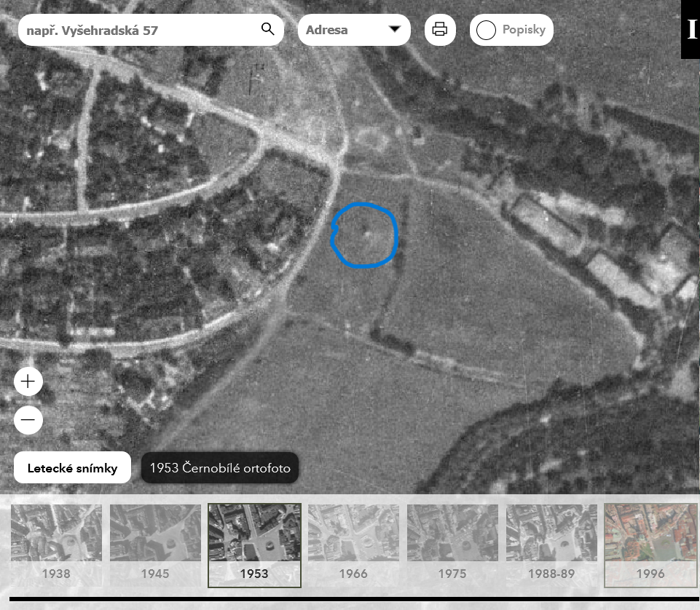
Task: Show the 1988-89 aerial imagery
Action: click(551, 544)
